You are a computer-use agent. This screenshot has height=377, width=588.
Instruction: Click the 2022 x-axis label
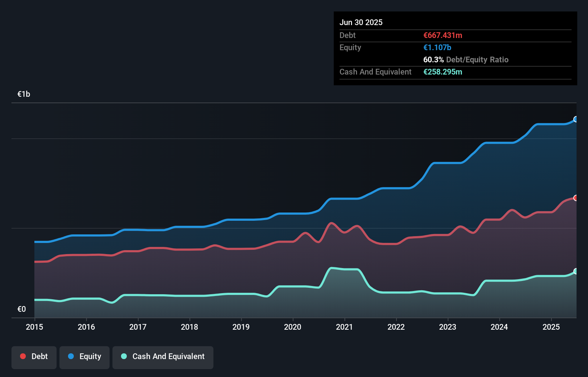pyautogui.click(x=396, y=327)
